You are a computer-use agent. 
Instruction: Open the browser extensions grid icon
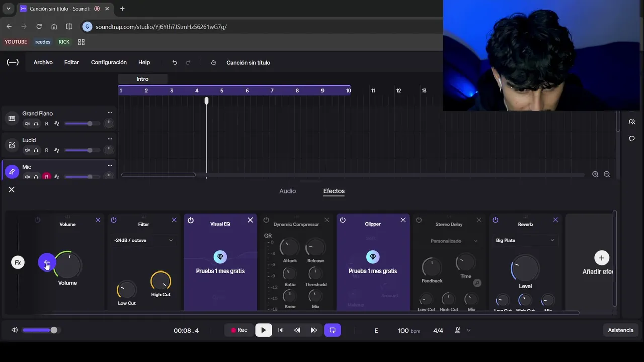coord(81,42)
